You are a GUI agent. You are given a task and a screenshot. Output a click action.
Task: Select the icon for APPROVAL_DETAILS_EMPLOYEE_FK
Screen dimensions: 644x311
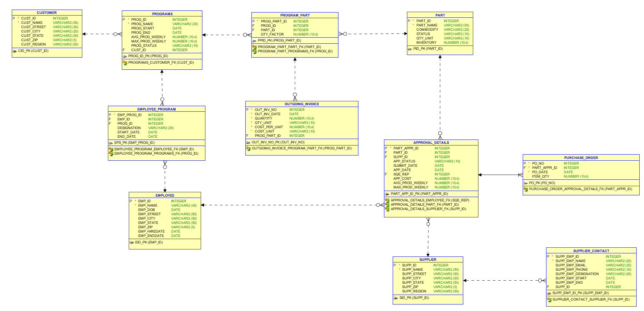387,200
